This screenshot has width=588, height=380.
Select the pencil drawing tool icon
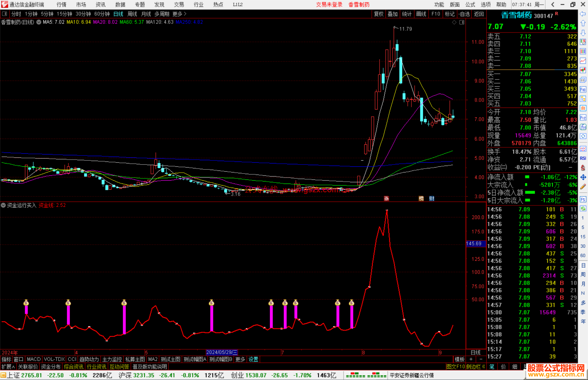(583, 187)
